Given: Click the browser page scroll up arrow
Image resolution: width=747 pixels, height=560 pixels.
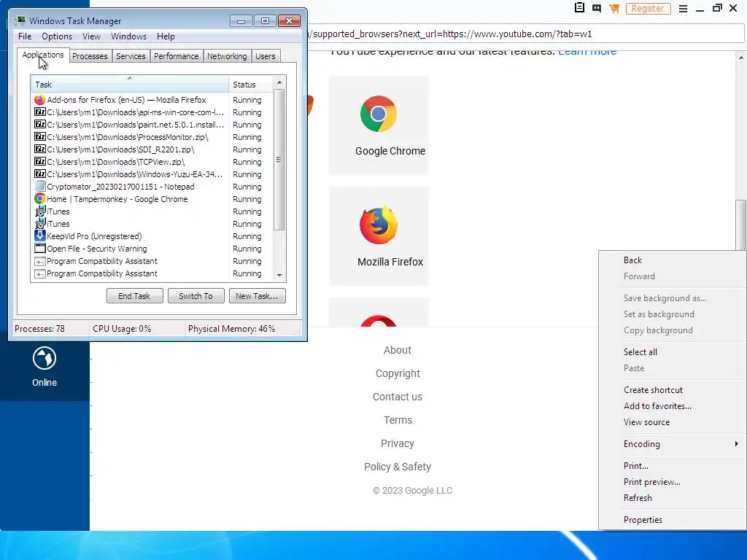Looking at the screenshot, I should click(x=741, y=58).
